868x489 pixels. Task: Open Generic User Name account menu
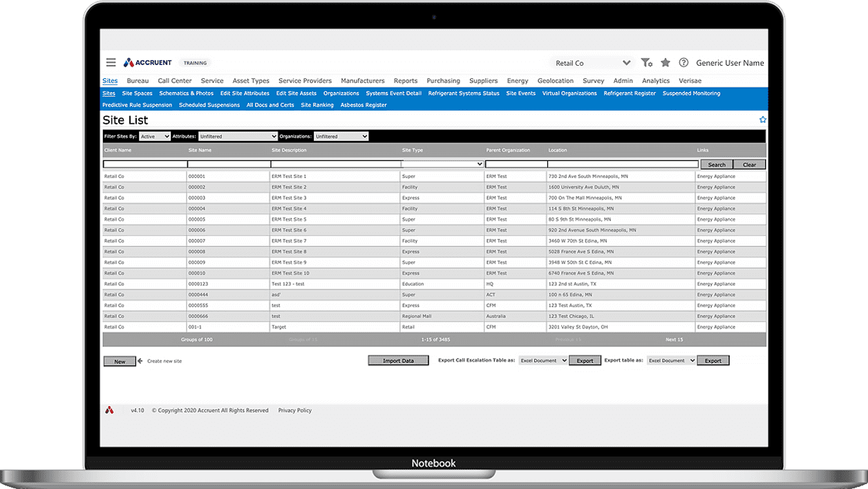pyautogui.click(x=730, y=63)
